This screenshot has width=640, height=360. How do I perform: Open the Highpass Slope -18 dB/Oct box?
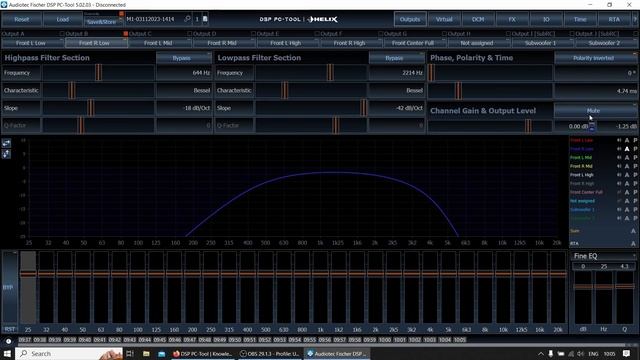(184, 108)
